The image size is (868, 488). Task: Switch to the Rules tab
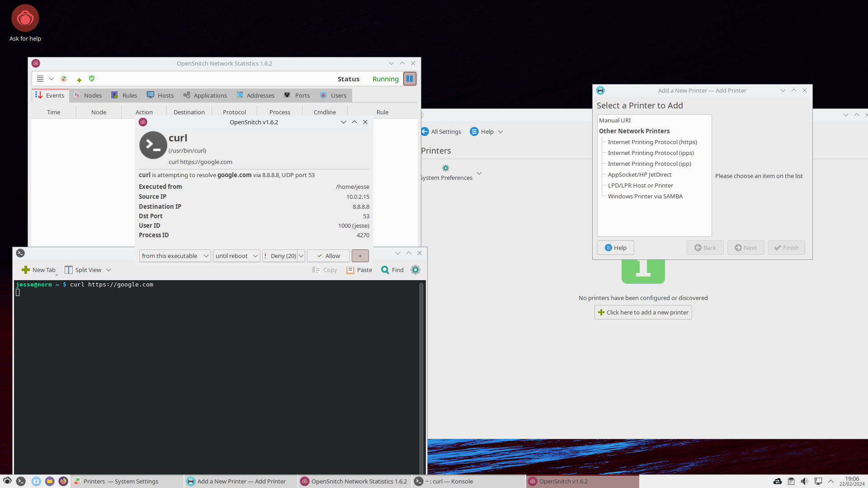124,95
